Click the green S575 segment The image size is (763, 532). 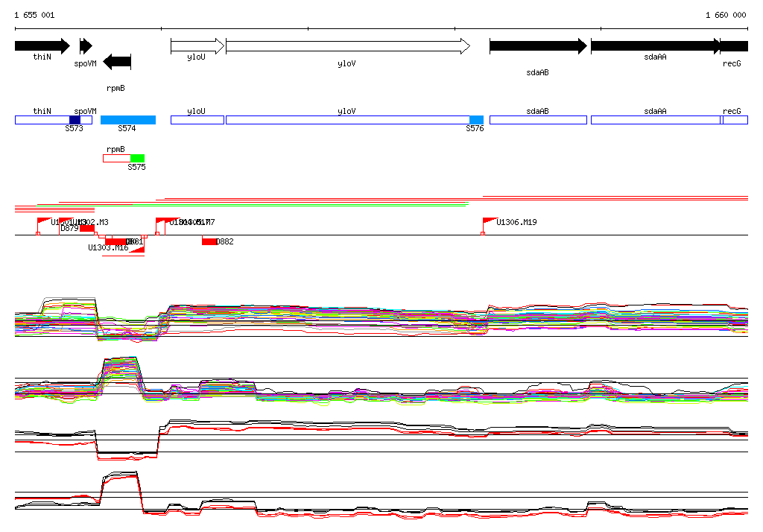[137, 158]
